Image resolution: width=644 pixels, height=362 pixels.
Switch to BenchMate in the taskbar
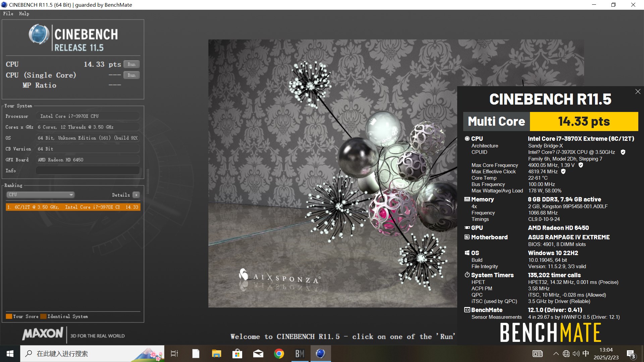[x=300, y=354]
